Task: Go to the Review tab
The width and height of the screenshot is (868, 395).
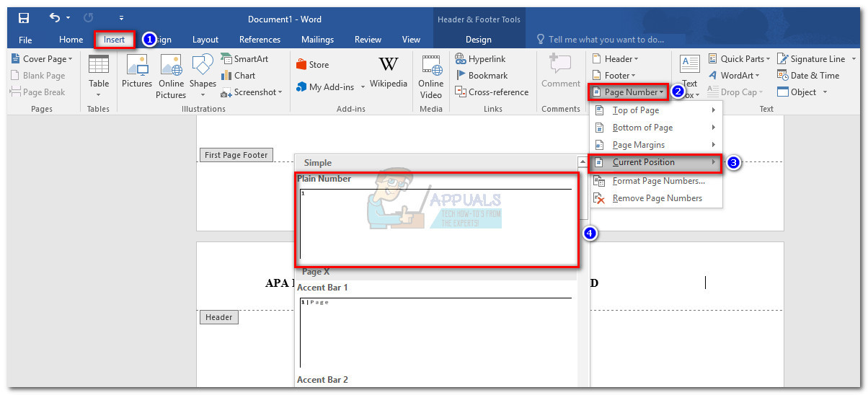Action: [x=368, y=40]
